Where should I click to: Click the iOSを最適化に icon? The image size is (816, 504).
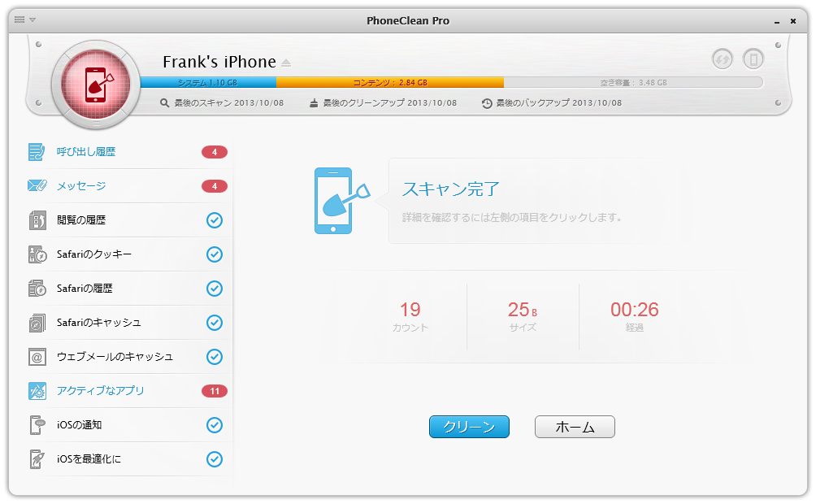37,459
